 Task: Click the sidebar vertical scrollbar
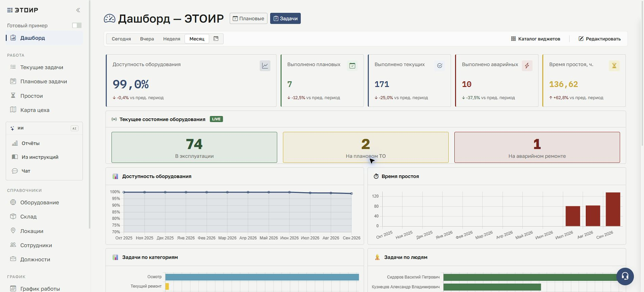click(90, 115)
